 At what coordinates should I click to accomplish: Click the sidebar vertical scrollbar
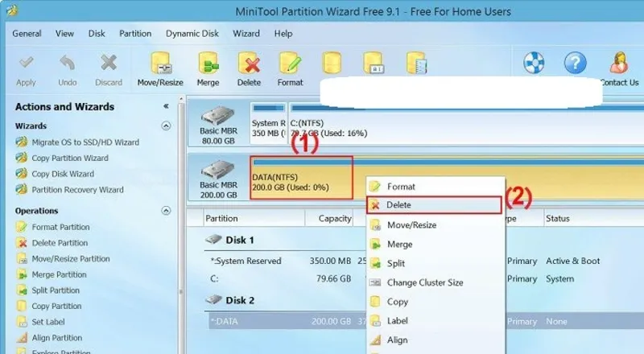[x=181, y=226]
